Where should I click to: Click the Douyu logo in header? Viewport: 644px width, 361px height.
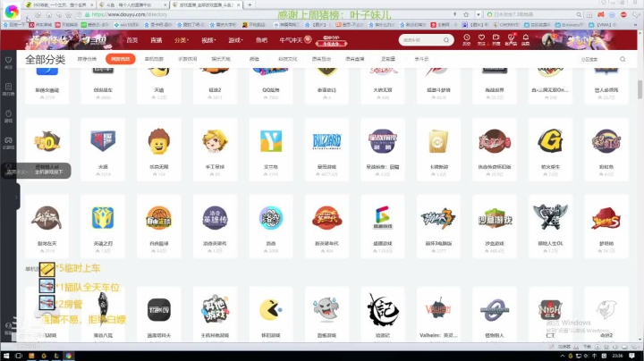point(94,40)
